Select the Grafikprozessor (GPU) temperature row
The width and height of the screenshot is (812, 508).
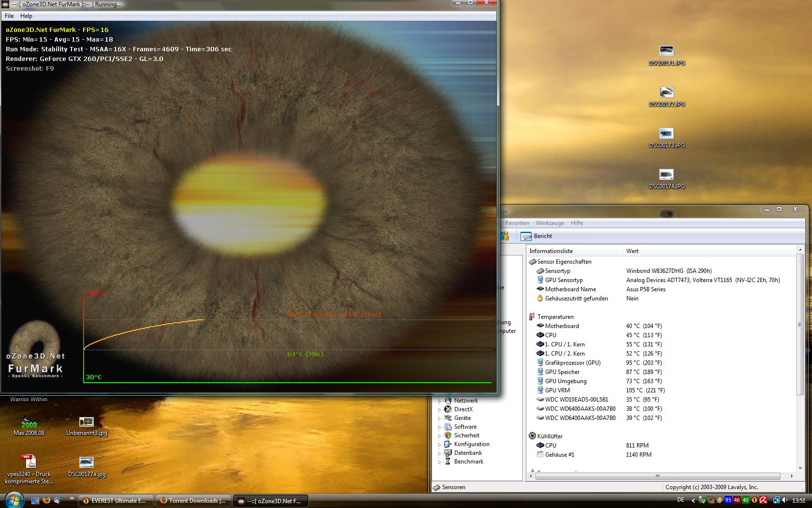click(x=661, y=363)
